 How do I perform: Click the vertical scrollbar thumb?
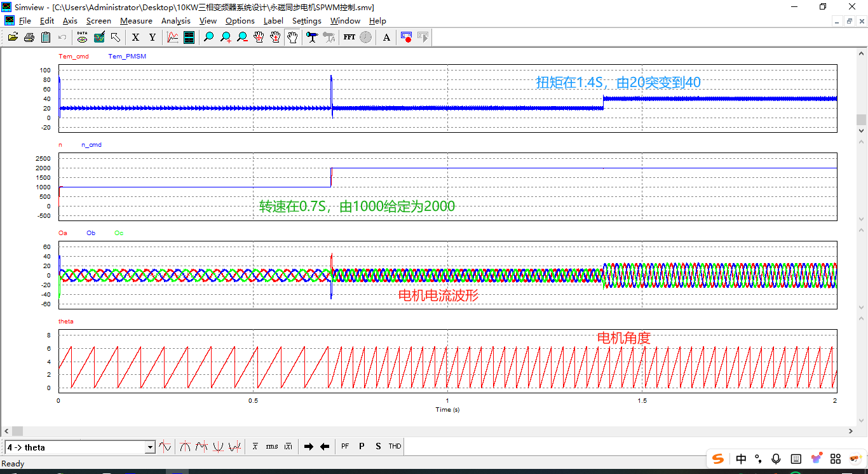(861, 119)
